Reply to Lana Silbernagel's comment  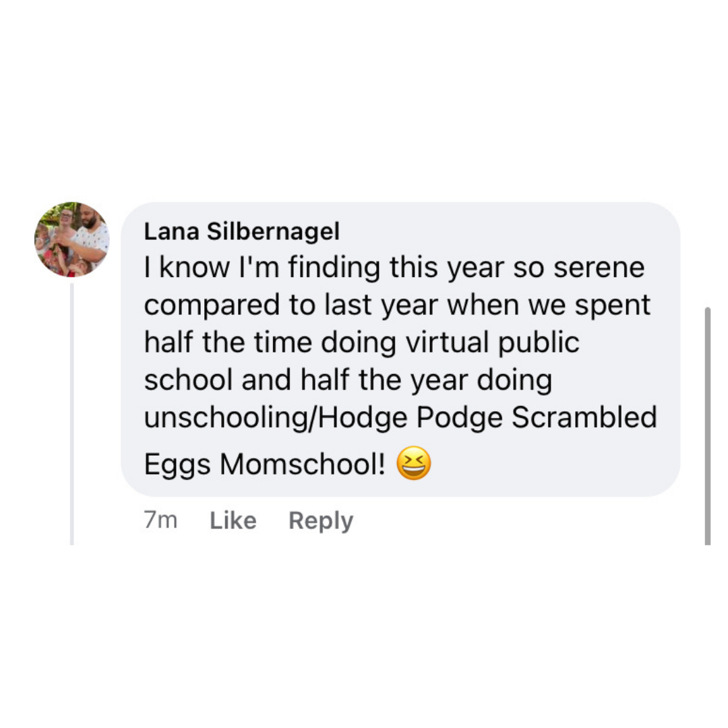[320, 520]
